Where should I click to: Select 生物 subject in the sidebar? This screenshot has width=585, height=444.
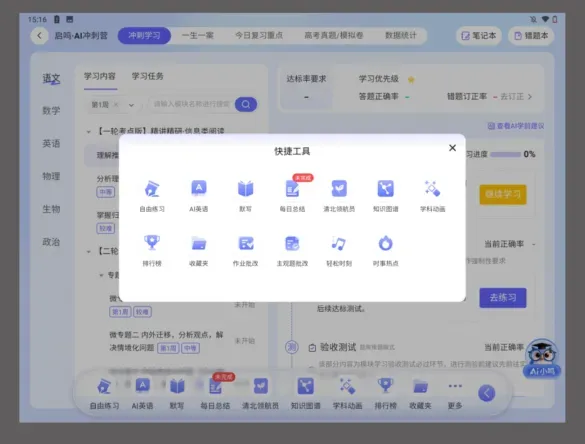click(x=51, y=209)
